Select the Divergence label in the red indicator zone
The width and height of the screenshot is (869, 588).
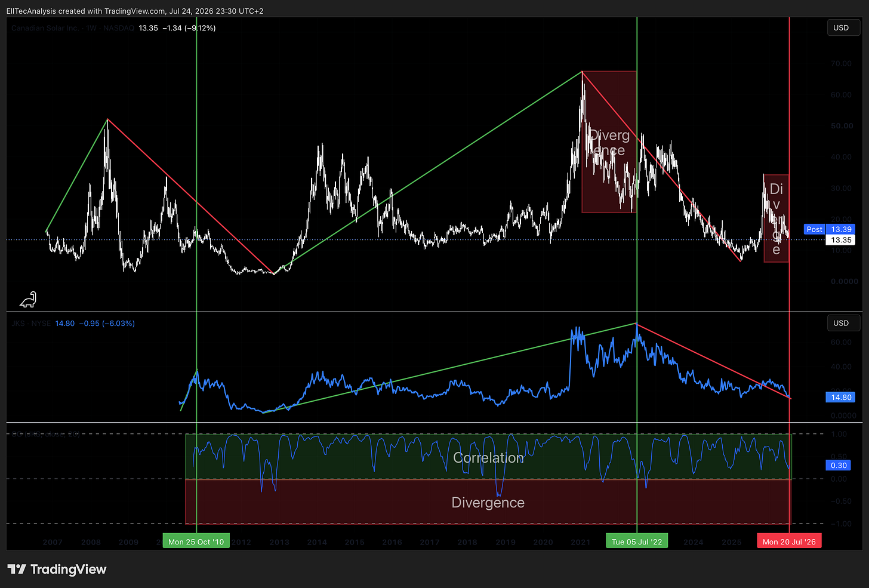tap(488, 503)
